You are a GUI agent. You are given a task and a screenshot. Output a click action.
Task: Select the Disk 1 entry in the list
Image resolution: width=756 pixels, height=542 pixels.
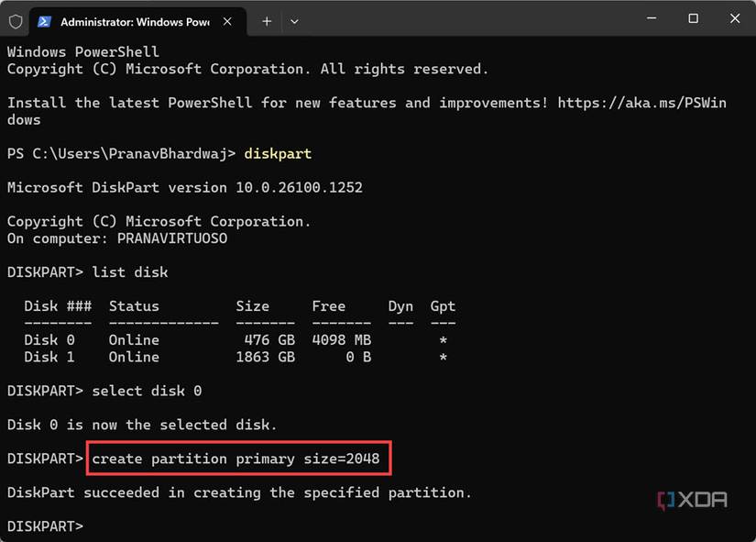coord(50,357)
